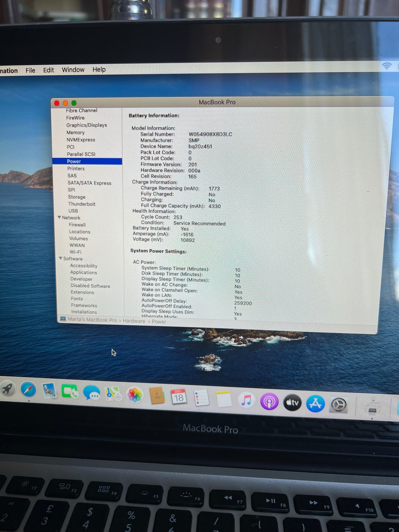The height and width of the screenshot is (532, 399).
Task: Select Disabled Software in the sidebar
Action: (x=90, y=286)
